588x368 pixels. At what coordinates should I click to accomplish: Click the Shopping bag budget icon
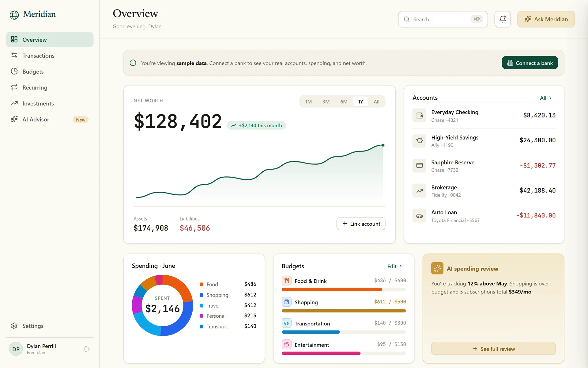[x=286, y=302]
